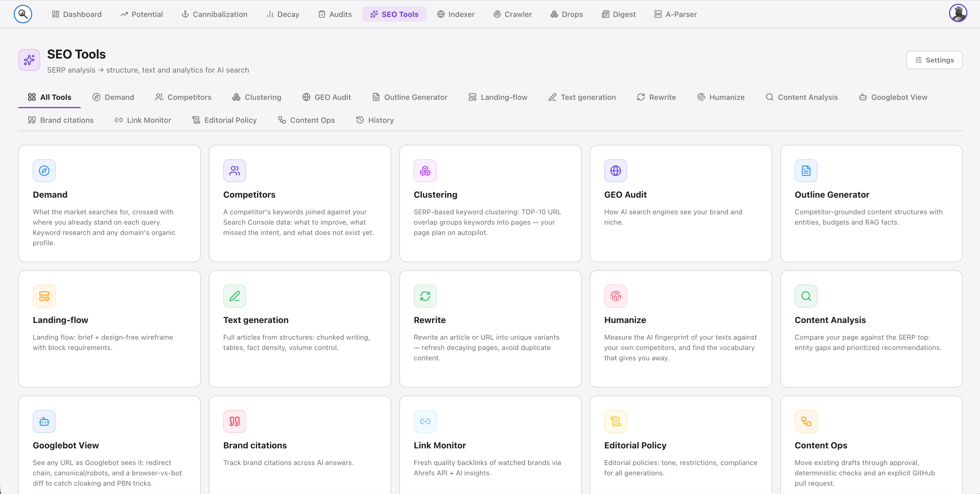Click the Editorial Policy card scroll icon

[616, 421]
